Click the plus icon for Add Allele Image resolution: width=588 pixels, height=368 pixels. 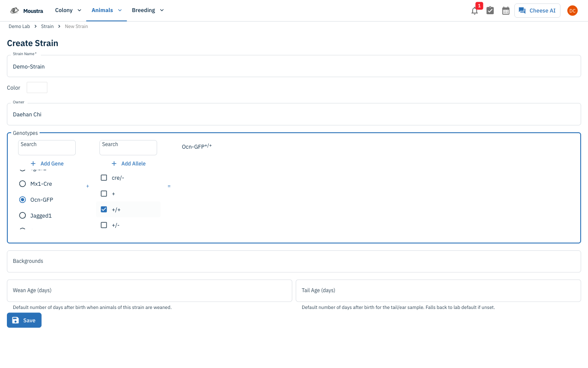(114, 164)
